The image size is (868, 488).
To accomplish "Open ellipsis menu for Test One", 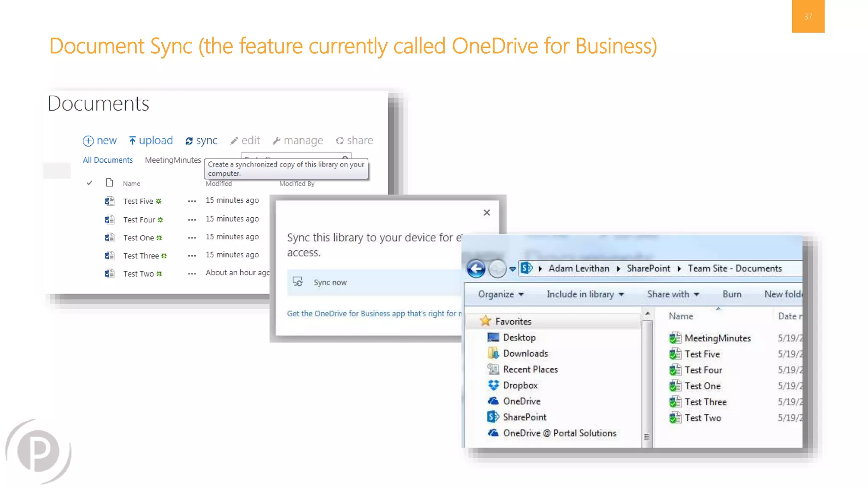I will (x=192, y=238).
